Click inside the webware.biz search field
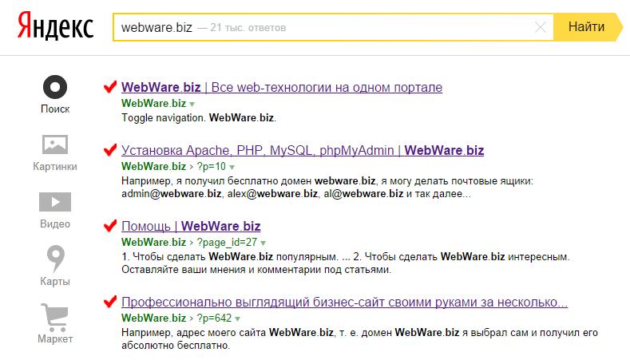Viewport: 630px width, 364px height. (x=333, y=27)
